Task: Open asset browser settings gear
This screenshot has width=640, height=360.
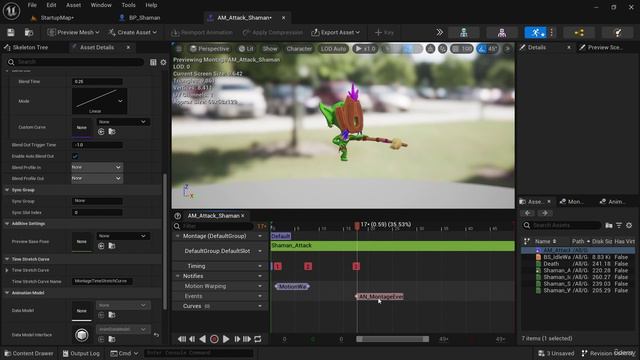Action: [629, 225]
